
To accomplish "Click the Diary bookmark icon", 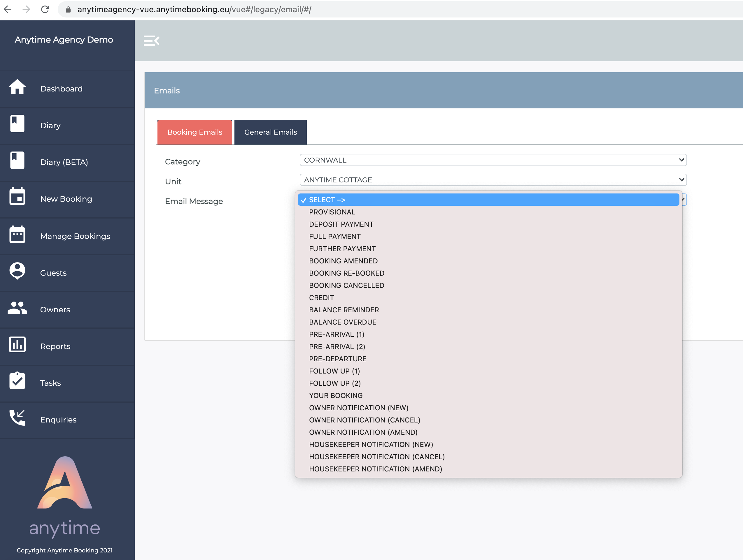I will click(17, 124).
